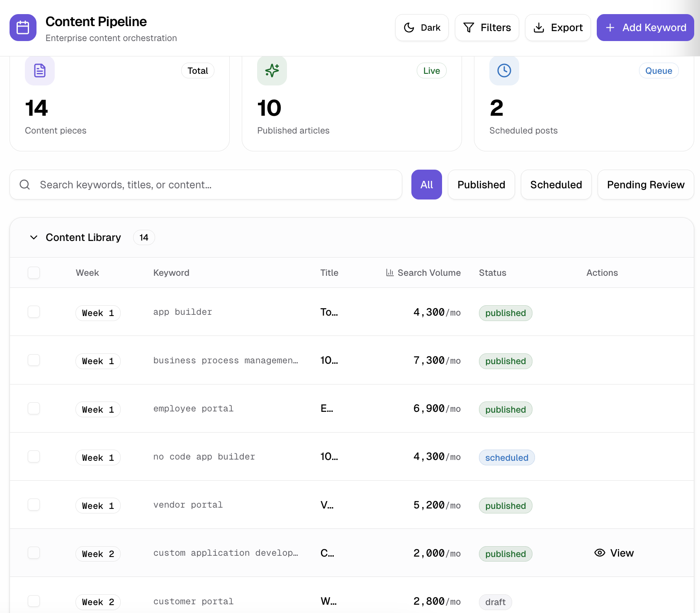This screenshot has height=613, width=700.
Task: Switch to the Published filter tab
Action: [481, 185]
